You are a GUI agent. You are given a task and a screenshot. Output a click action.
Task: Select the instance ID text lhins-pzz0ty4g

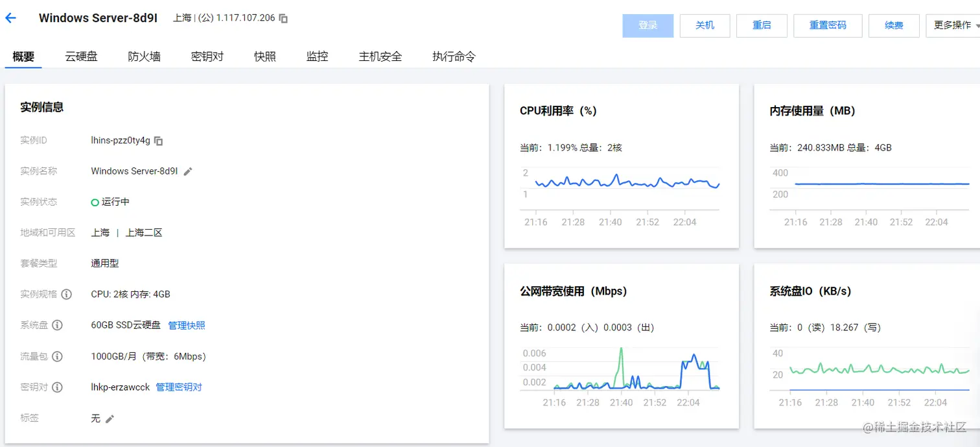point(121,141)
